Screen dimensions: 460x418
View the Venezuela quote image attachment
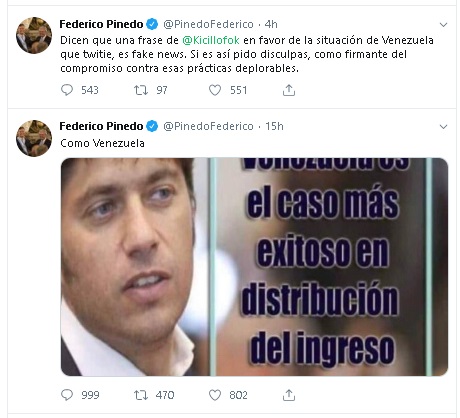click(x=254, y=267)
